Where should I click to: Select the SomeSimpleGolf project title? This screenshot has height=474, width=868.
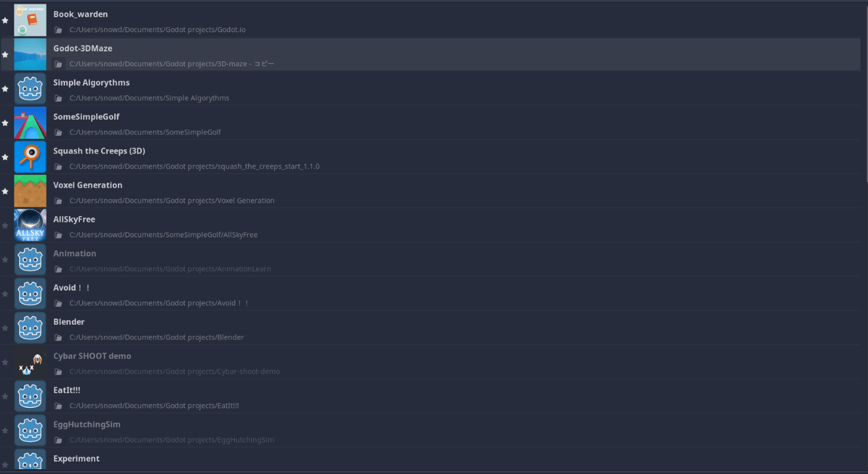point(87,116)
